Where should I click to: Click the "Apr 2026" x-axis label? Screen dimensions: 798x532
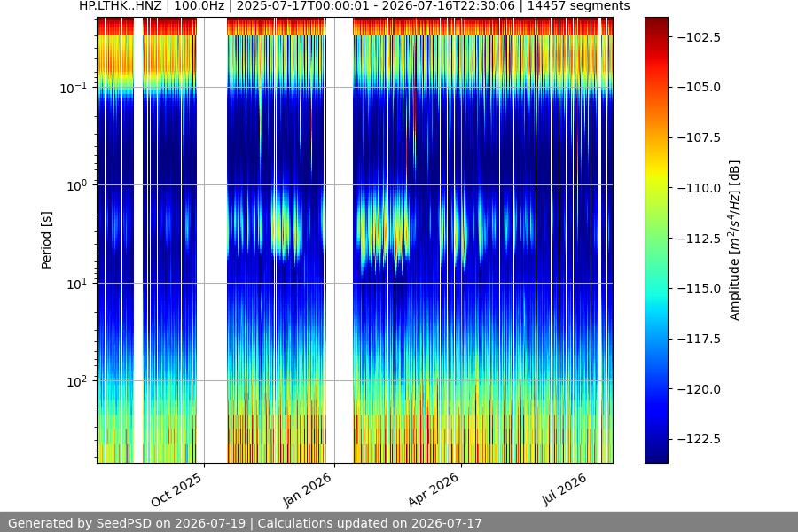point(433,489)
